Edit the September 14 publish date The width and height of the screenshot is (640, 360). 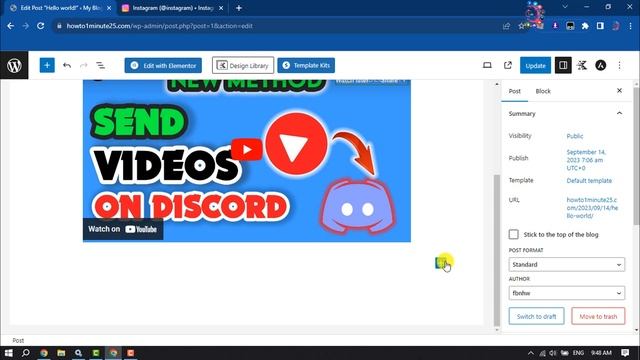click(586, 160)
